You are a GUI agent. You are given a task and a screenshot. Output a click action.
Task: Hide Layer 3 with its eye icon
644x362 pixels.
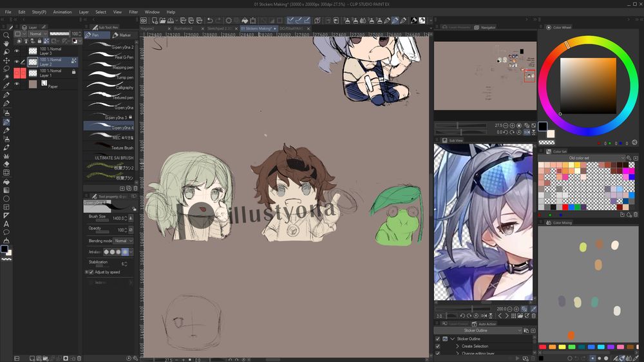(17, 51)
